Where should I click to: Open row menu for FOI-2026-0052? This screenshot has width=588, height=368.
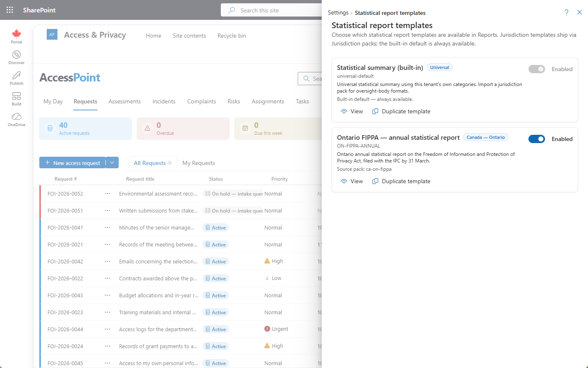[x=108, y=194]
